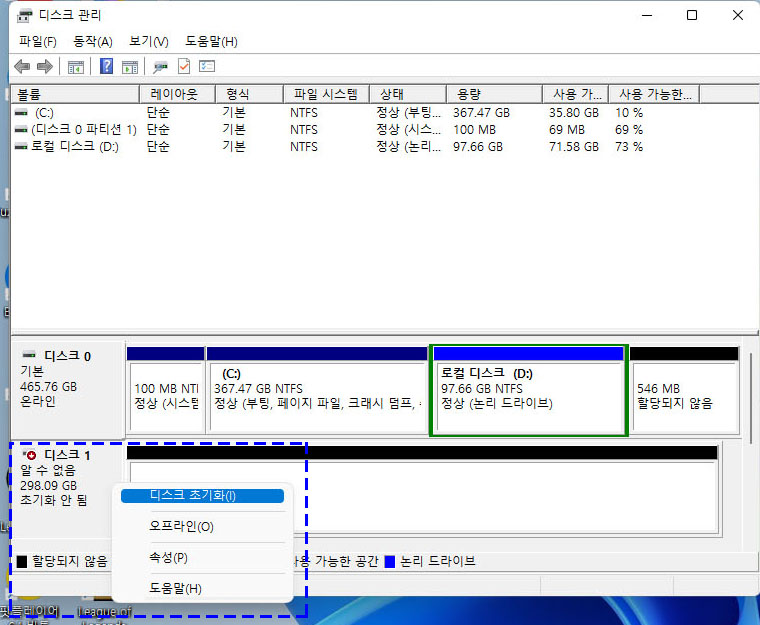The image size is (760, 625).
Task: Click drive icon beside 로컬 디스크 (D:) row
Action: coord(21,146)
